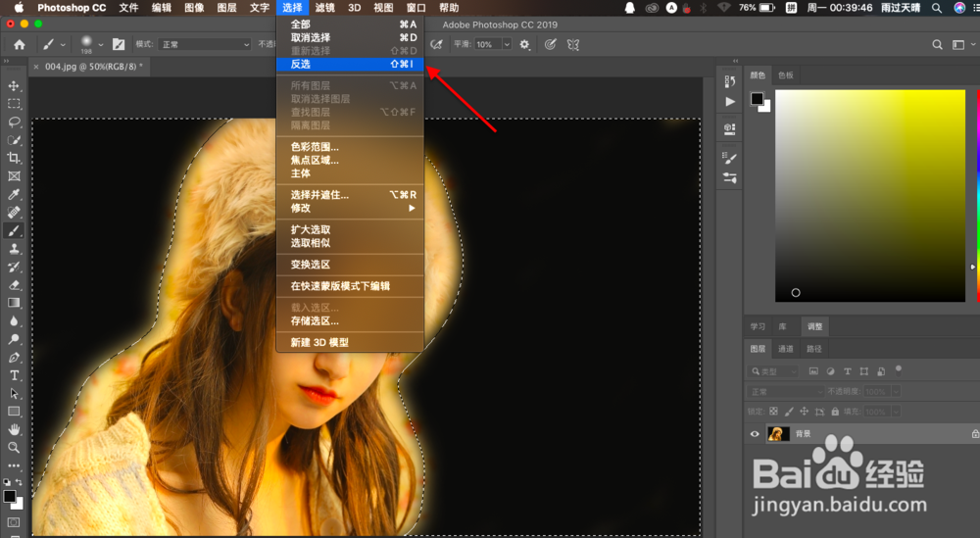Image resolution: width=980 pixels, height=538 pixels.
Task: Open the Apple menu
Action: coord(19,8)
